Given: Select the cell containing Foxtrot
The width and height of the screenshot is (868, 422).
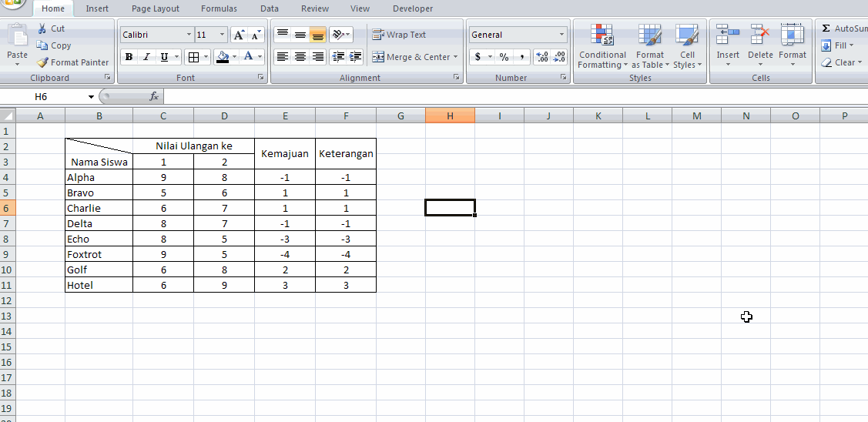Looking at the screenshot, I should [x=99, y=254].
